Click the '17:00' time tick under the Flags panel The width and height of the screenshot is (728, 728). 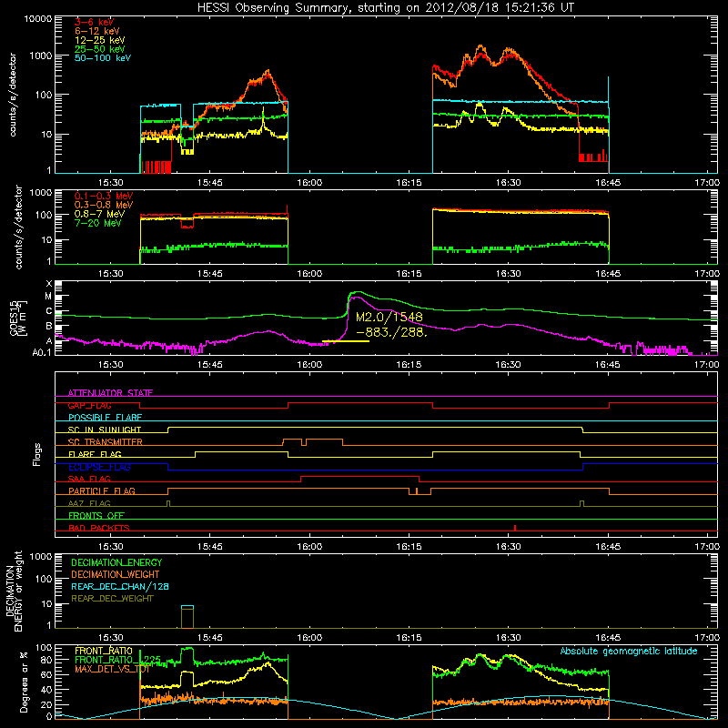(707, 547)
